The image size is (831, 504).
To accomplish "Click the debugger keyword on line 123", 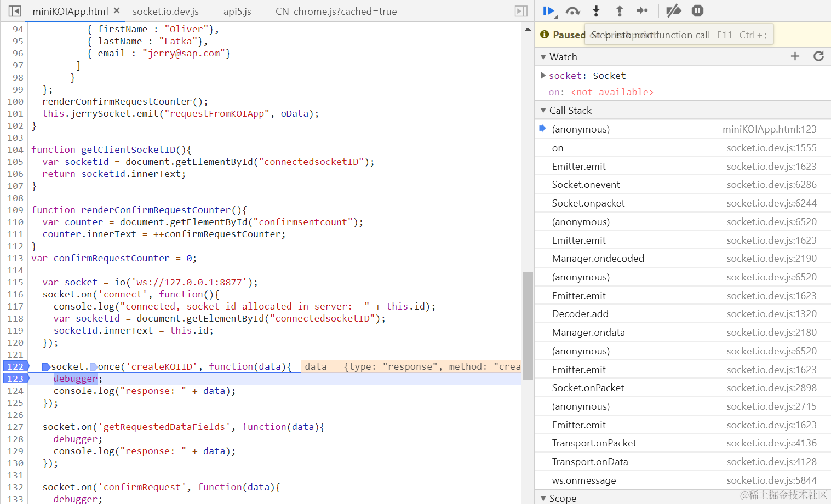I will [76, 379].
